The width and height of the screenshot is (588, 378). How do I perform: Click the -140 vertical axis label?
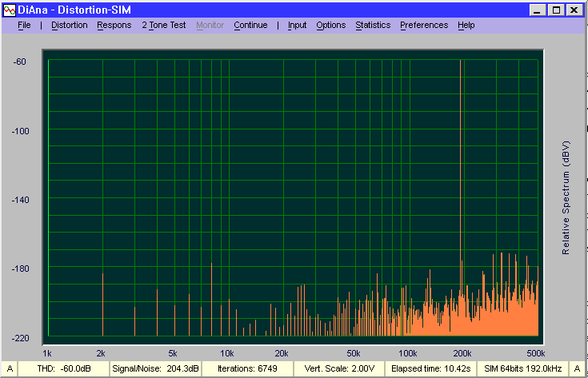[x=20, y=200]
